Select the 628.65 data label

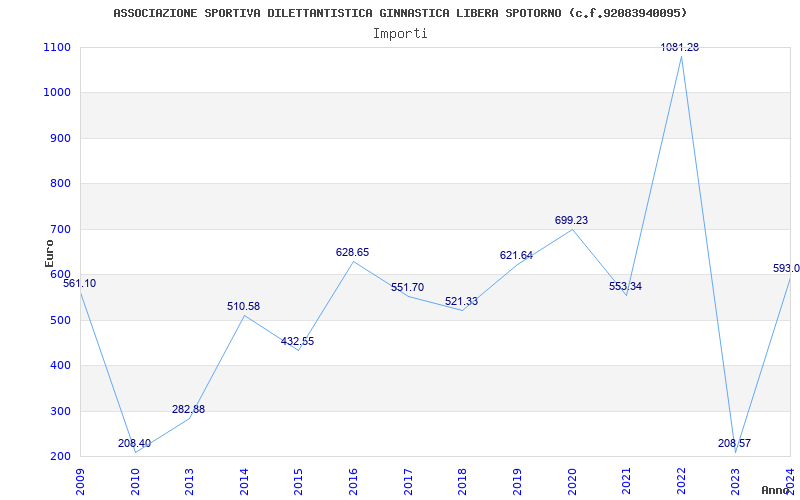352,252
